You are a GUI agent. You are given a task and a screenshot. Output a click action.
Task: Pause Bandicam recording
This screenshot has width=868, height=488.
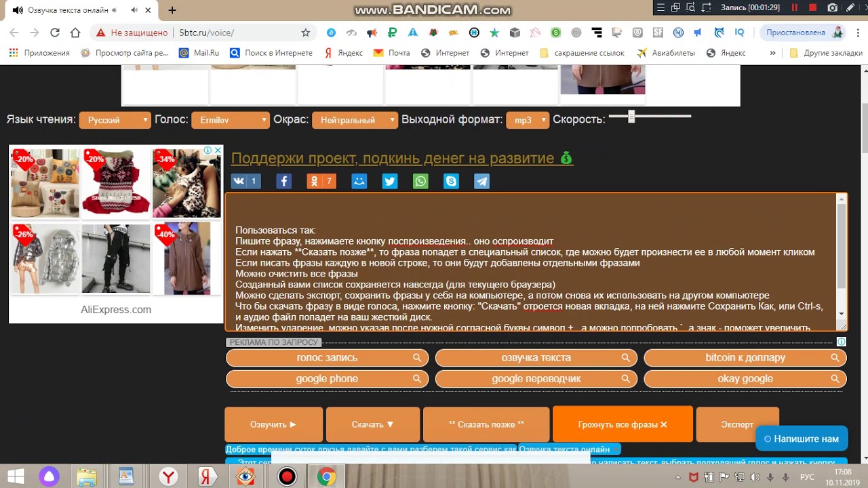click(795, 7)
